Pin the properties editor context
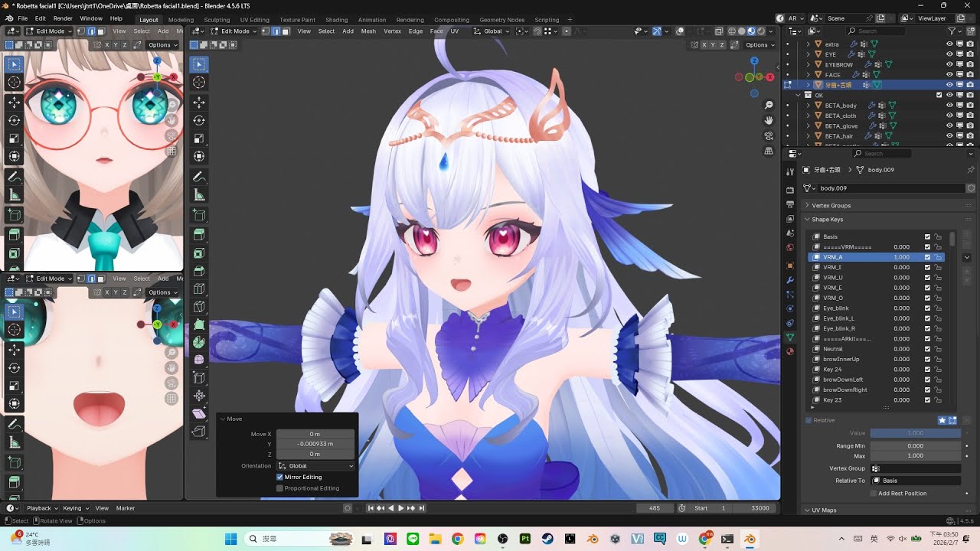The image size is (980, 551). point(971,170)
